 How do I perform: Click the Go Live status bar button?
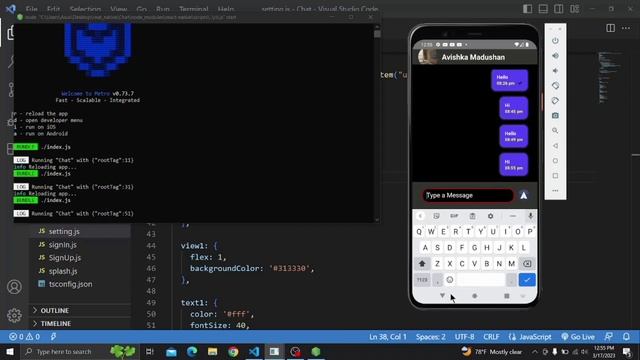(578, 337)
